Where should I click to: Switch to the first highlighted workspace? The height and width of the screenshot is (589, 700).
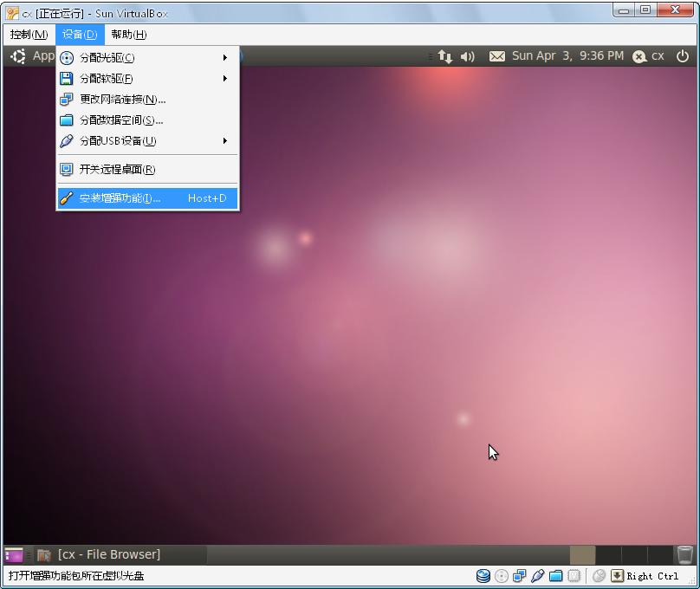[582, 554]
